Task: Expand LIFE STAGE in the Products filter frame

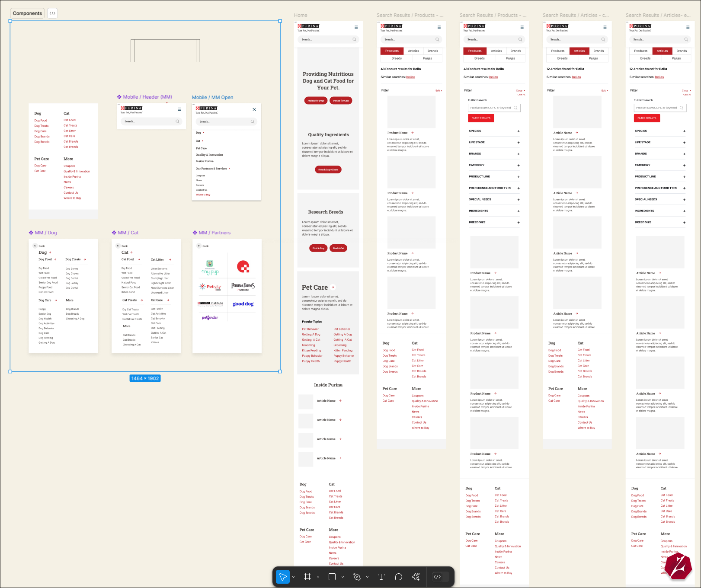Action: click(519, 142)
